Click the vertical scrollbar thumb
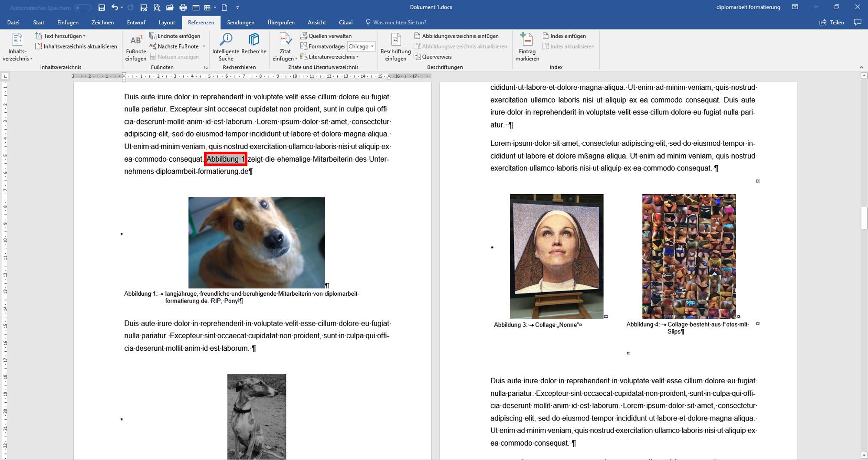868x460 pixels. [864, 218]
